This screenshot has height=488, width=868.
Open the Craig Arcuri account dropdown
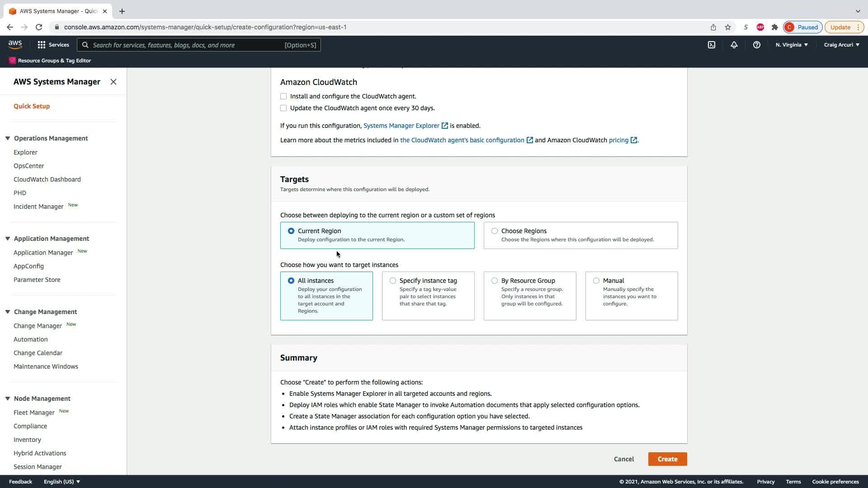841,45
